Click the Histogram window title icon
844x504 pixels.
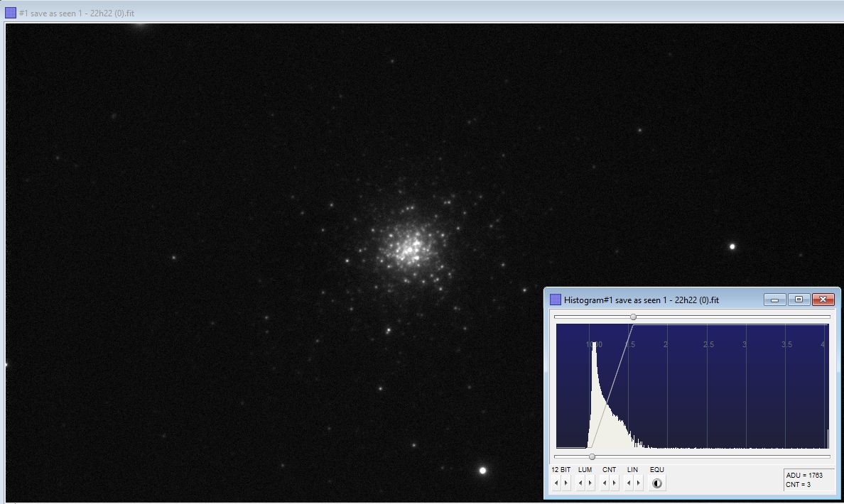(556, 300)
